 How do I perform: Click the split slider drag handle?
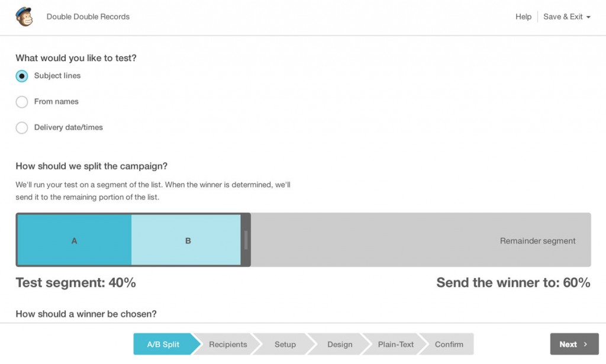click(x=246, y=240)
